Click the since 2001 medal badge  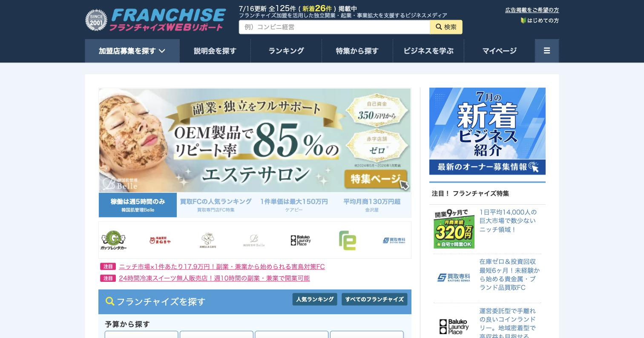(x=96, y=20)
